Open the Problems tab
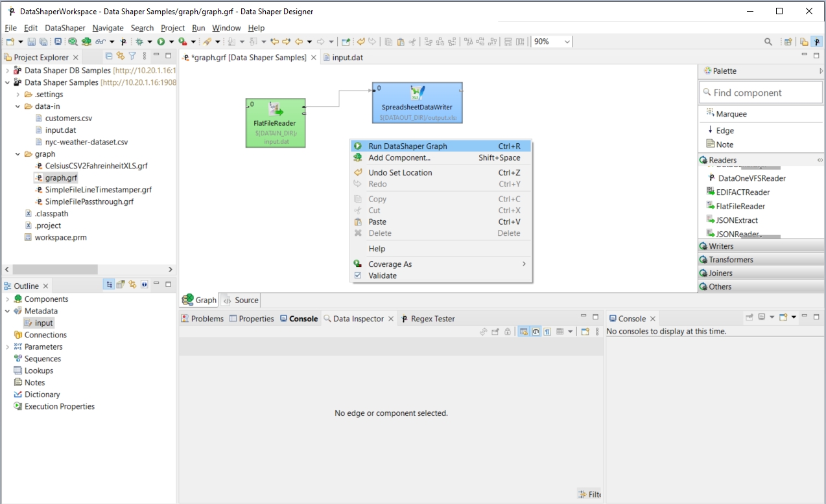 click(202, 319)
